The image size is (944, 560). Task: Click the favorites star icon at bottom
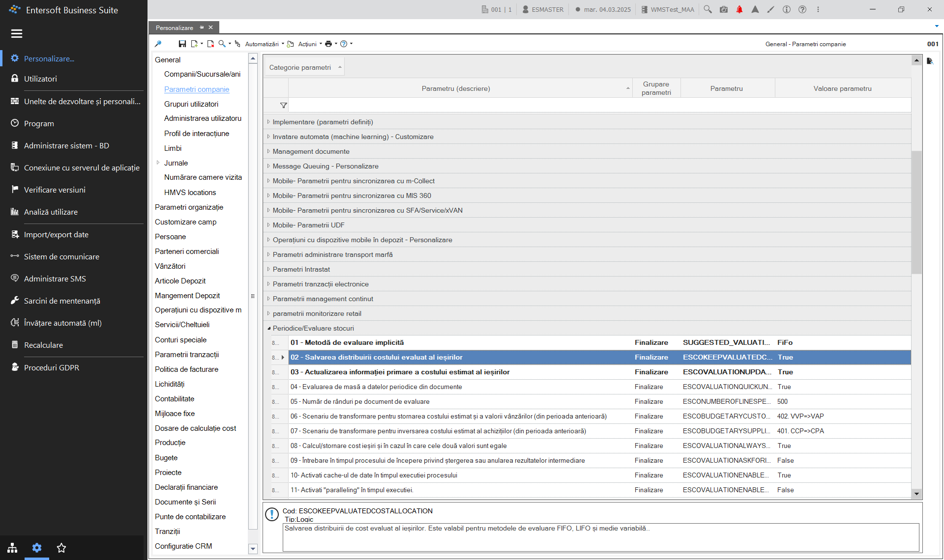[61, 548]
